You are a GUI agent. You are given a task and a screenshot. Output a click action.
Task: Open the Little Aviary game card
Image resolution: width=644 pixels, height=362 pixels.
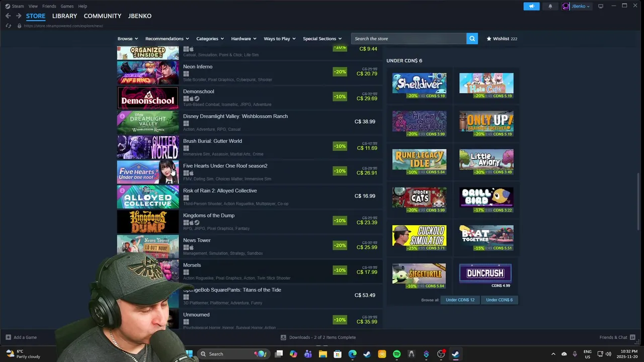click(487, 162)
